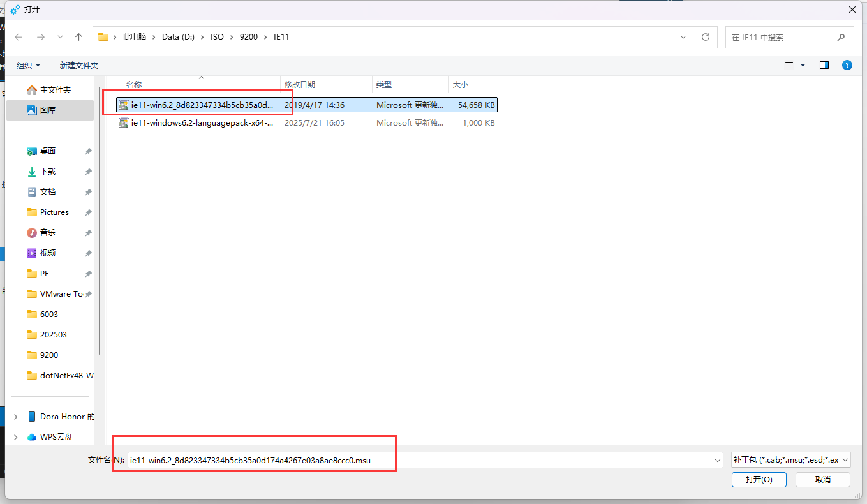Select languagepack-x64 file icon
The image size is (867, 504).
tap(124, 122)
